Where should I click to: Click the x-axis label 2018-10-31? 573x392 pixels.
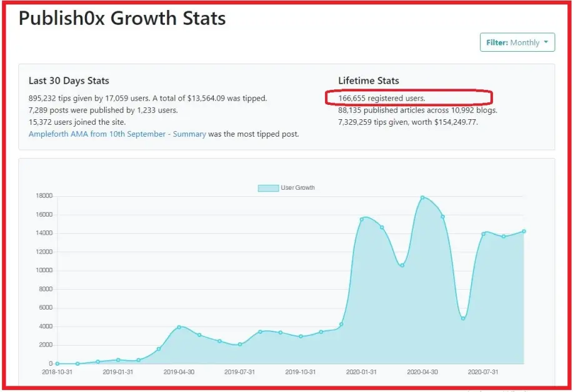click(57, 372)
